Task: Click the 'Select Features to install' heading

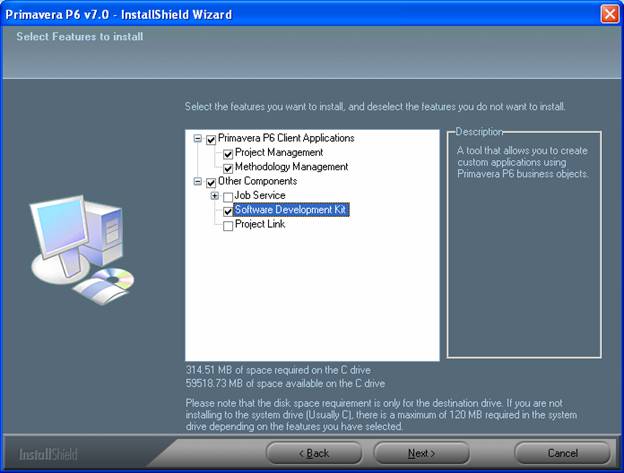Action: (80, 37)
